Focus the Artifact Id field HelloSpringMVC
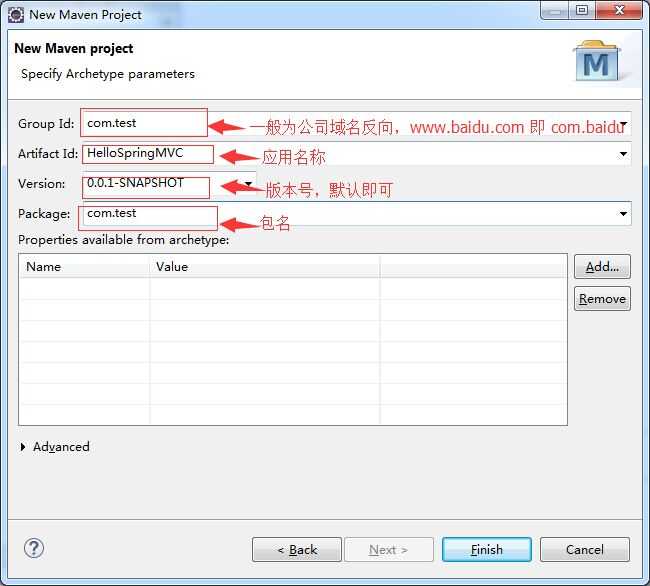Image resolution: width=650 pixels, height=586 pixels. click(357, 154)
